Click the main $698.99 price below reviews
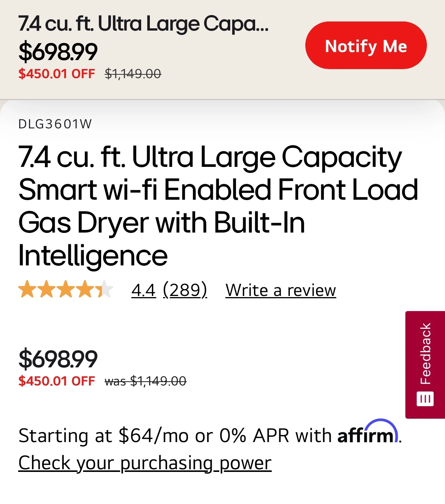This screenshot has width=445, height=504. tap(58, 359)
